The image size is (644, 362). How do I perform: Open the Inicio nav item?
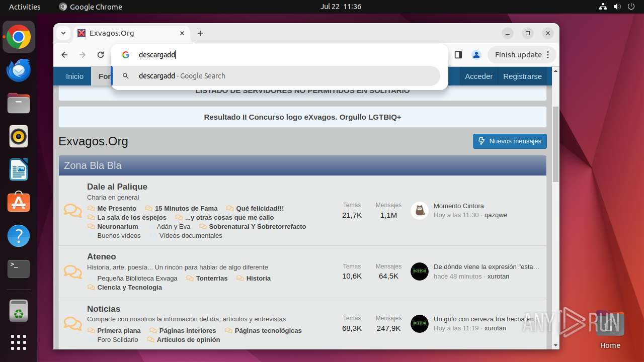pos(74,76)
